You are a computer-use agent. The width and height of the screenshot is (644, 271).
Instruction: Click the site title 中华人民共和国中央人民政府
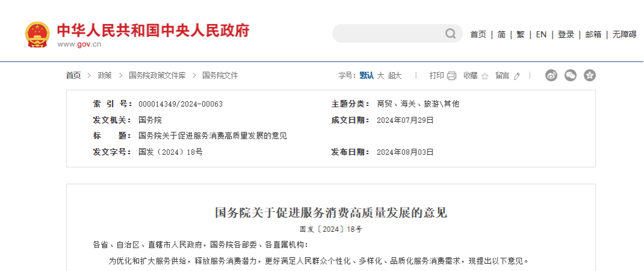click(153, 30)
